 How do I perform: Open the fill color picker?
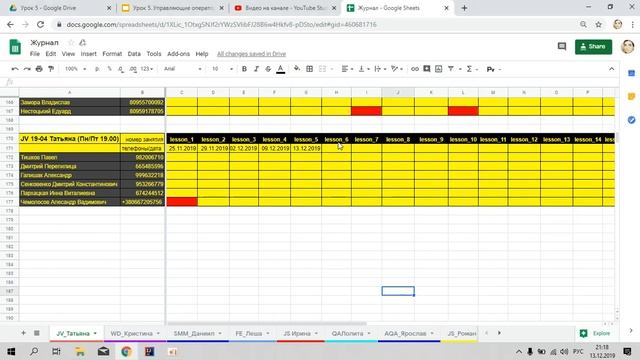297,69
